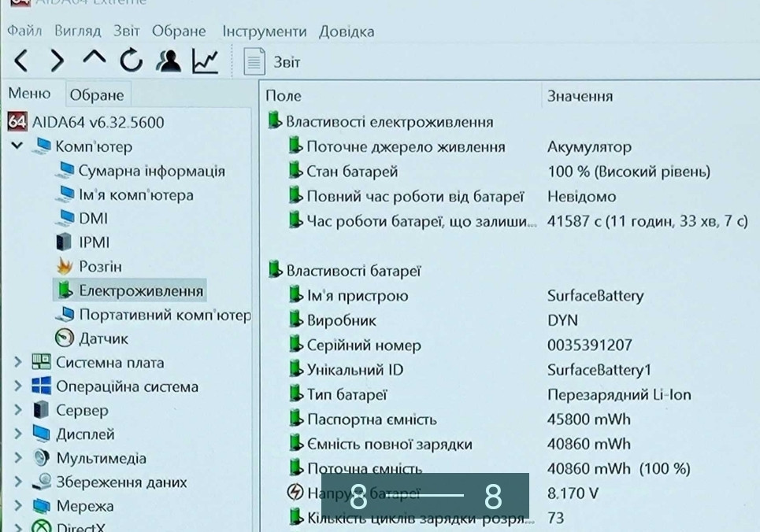The image size is (760, 532).
Task: Click the Refresh icon in toolbar
Action: coord(131,61)
